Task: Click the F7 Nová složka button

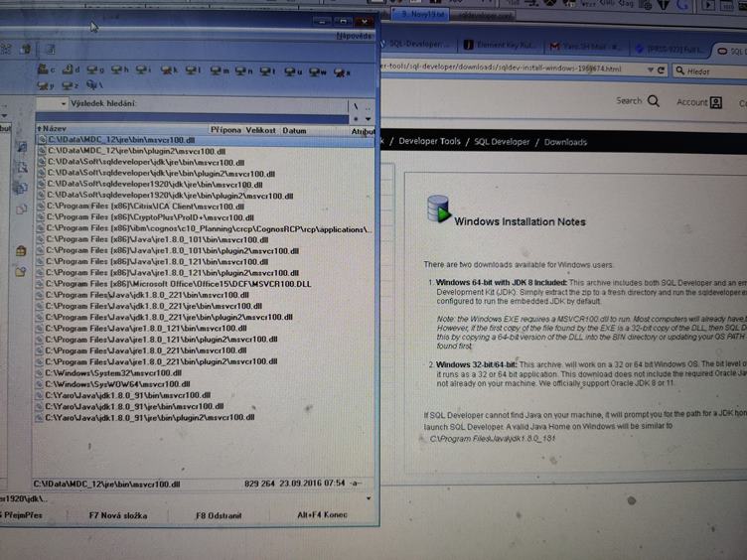Action: 117,515
